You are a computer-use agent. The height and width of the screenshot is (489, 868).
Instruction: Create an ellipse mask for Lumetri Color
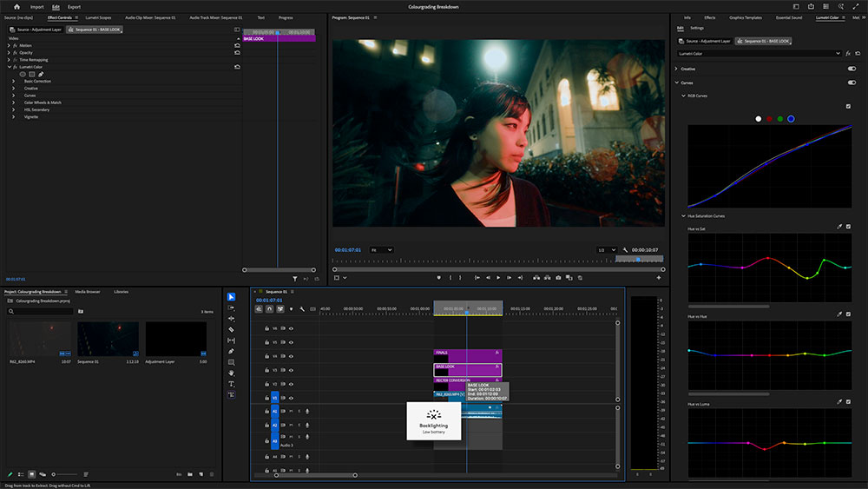pyautogui.click(x=23, y=74)
